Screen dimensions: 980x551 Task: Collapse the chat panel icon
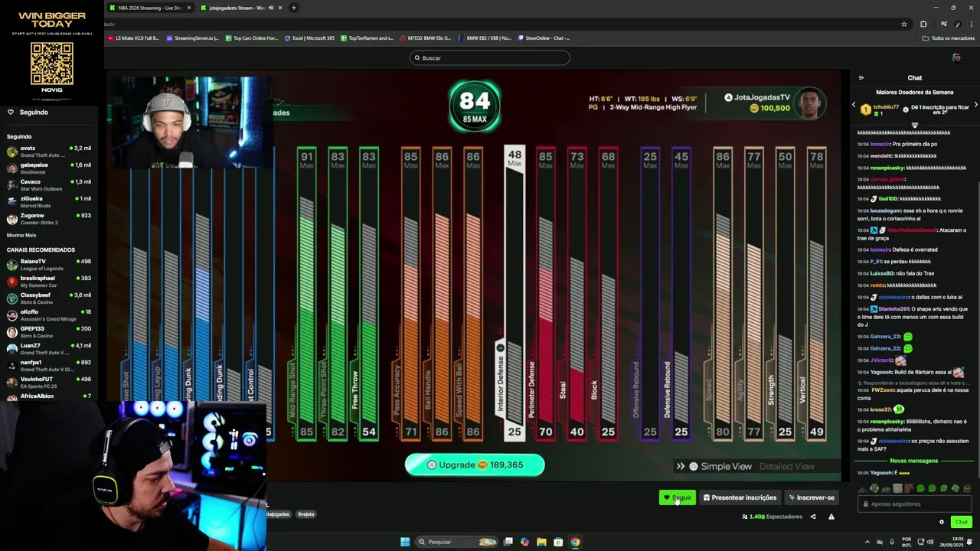pyautogui.click(x=861, y=77)
